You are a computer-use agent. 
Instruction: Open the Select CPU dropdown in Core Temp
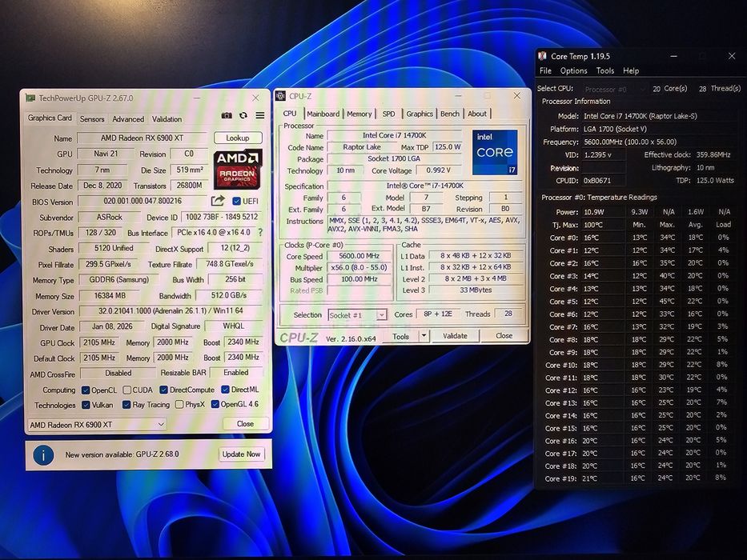(615, 89)
